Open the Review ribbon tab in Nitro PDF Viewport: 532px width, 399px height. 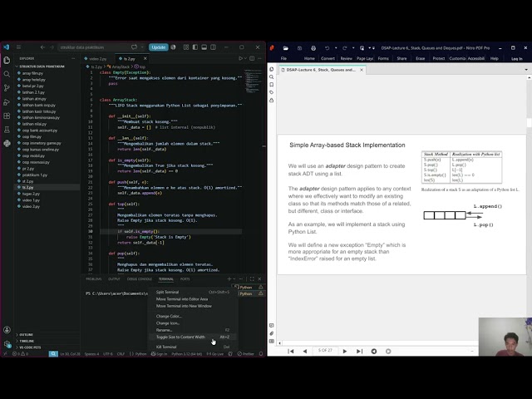[347, 58]
